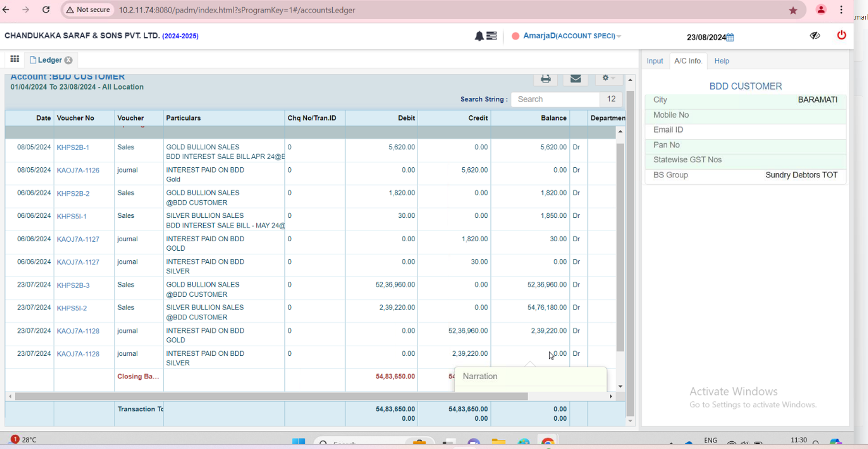This screenshot has width=868, height=449.
Task: Open browser three-dot menu
Action: [x=841, y=10]
